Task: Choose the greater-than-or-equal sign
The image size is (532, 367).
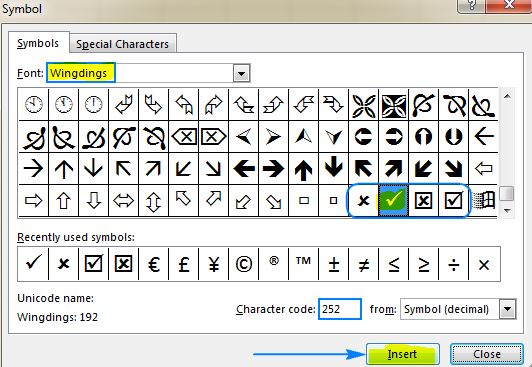Action: (423, 264)
